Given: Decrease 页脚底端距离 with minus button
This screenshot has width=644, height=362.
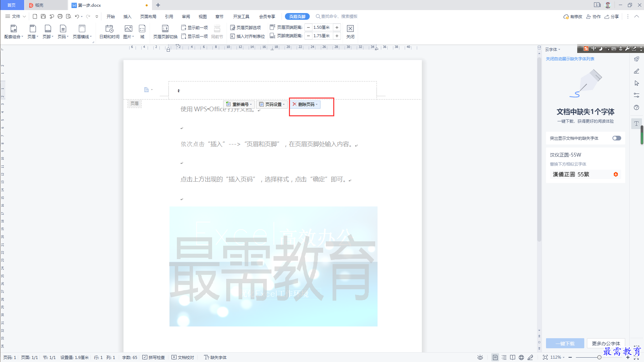Looking at the screenshot, I should point(308,36).
